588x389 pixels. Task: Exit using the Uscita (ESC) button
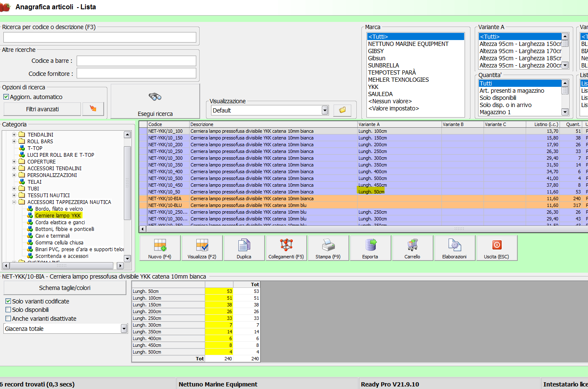coord(497,248)
